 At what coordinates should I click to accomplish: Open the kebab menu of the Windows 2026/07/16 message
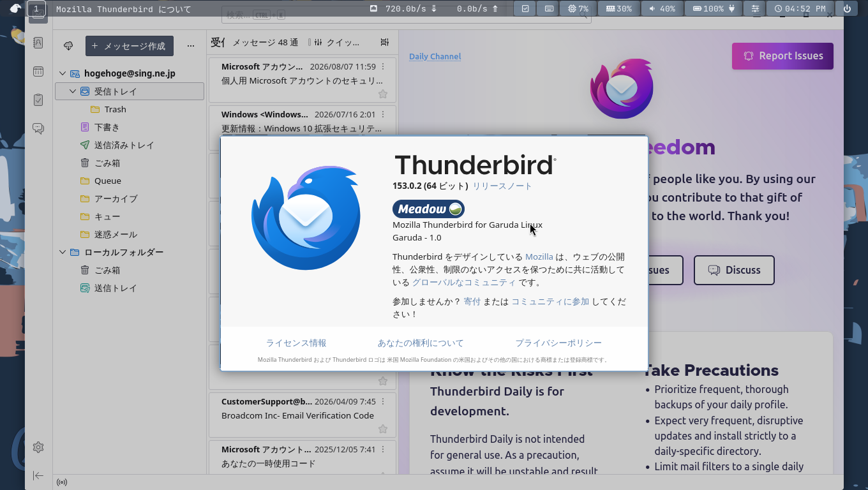click(x=383, y=114)
